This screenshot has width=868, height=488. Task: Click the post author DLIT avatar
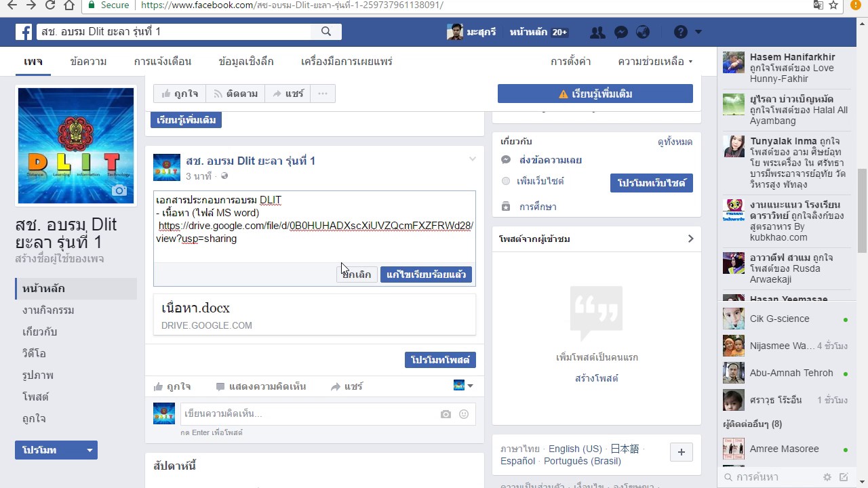click(x=167, y=167)
